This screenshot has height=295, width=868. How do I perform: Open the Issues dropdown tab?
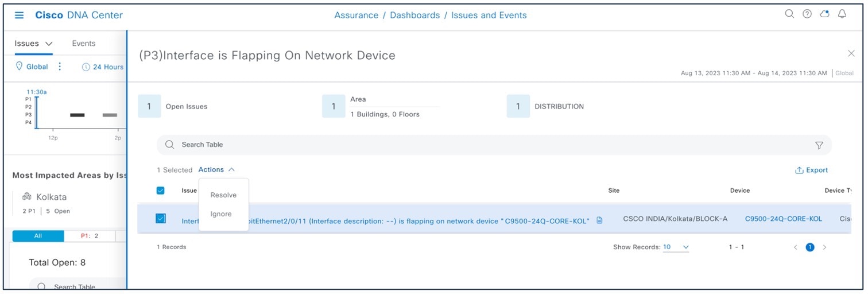point(33,44)
